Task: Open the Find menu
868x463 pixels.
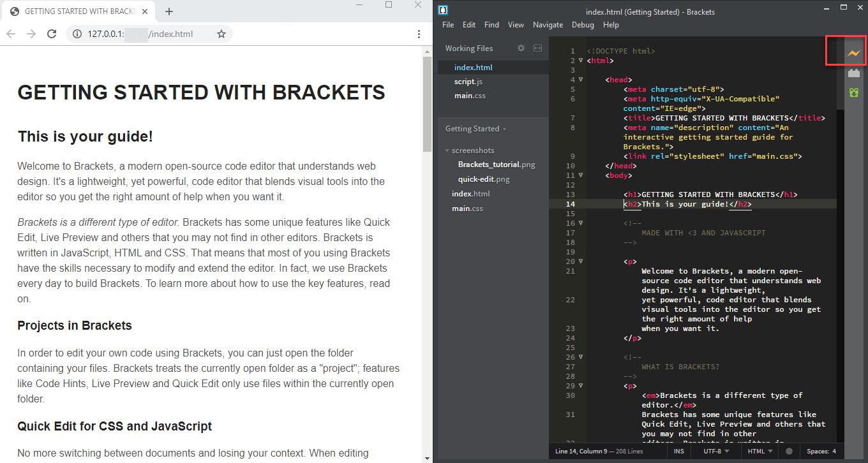Action: 491,25
